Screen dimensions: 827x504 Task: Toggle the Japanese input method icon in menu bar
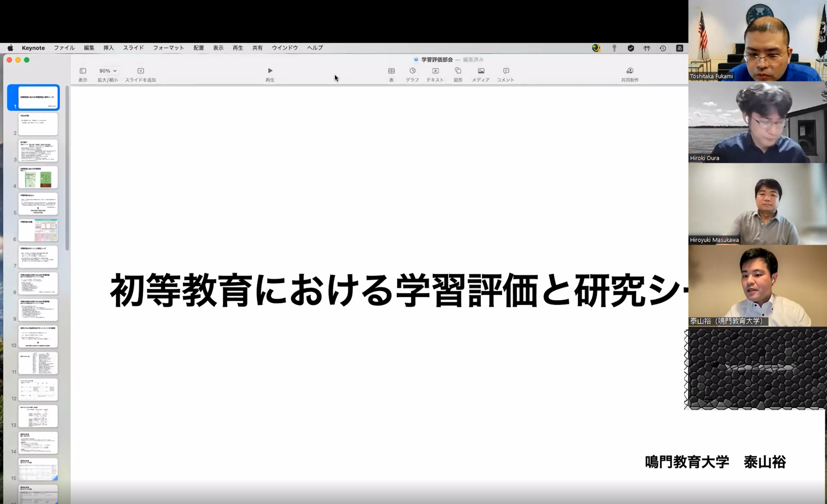tap(679, 48)
